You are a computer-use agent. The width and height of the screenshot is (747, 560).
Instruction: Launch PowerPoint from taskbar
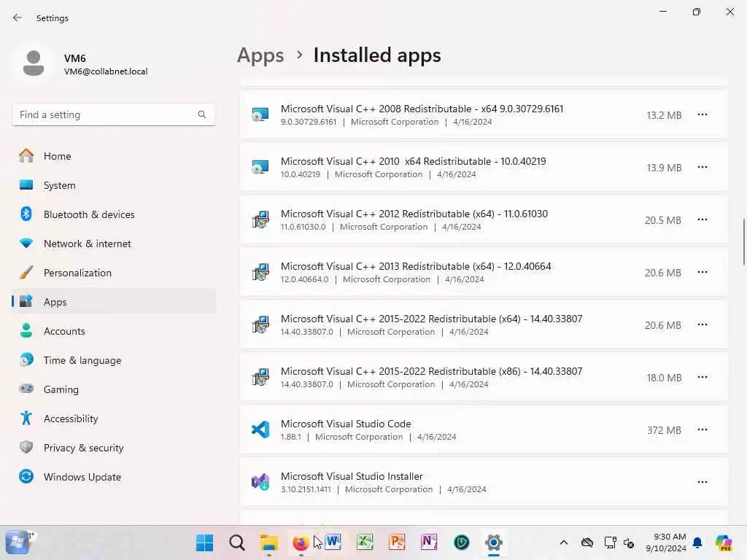point(397,542)
